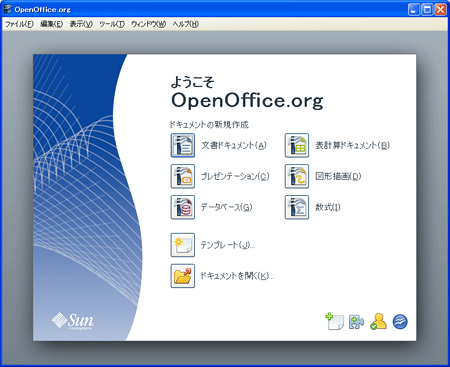Open the 編集(E) menu
The width and height of the screenshot is (450, 367).
tap(52, 24)
